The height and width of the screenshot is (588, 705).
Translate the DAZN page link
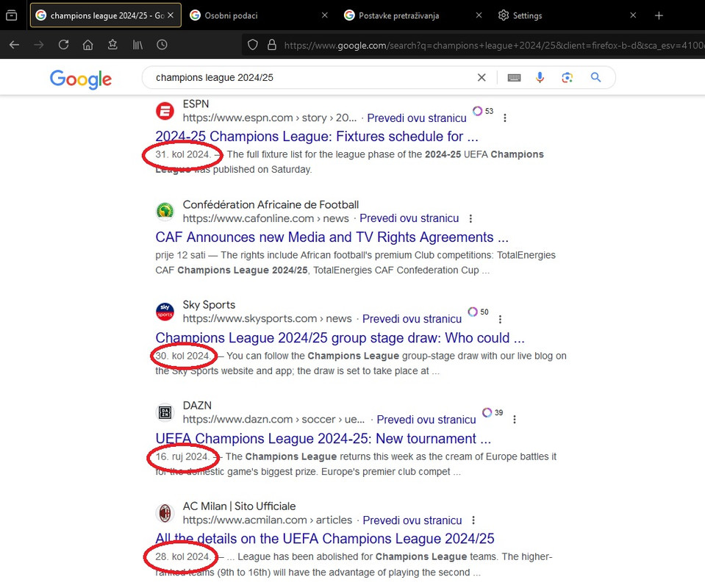coord(426,420)
